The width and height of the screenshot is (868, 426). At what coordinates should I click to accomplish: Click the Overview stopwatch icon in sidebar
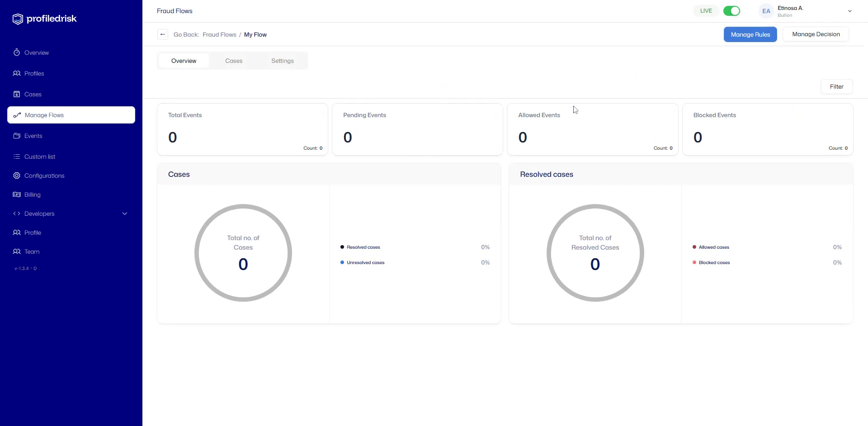point(17,52)
